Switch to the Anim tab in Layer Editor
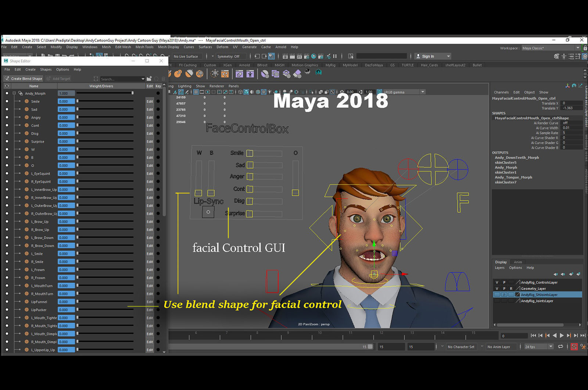The image size is (588, 390). click(x=518, y=262)
